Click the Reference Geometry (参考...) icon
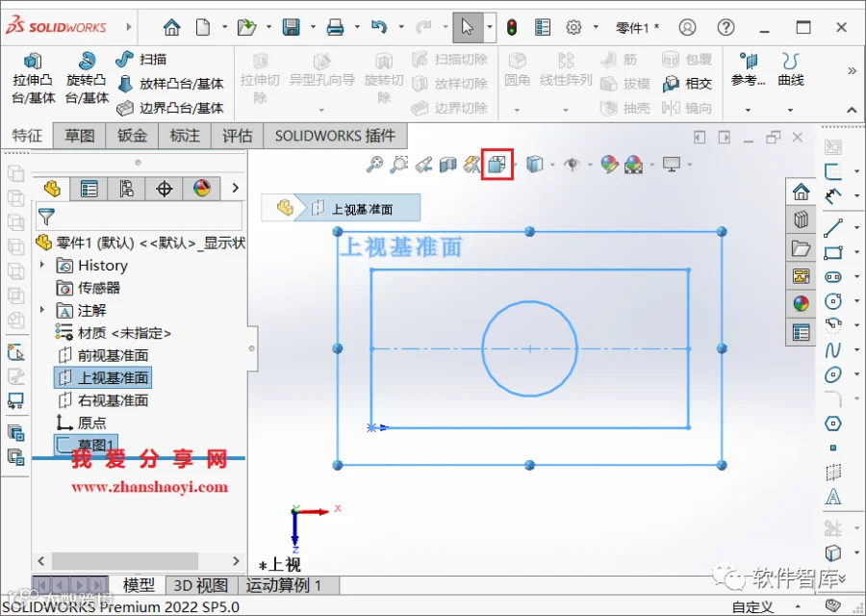The image size is (866, 616). 748,61
